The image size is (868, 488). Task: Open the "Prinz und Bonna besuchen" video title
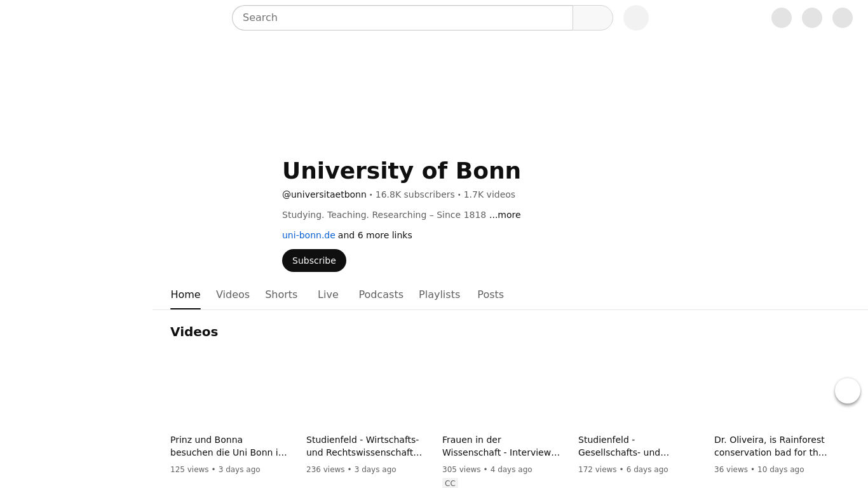click(228, 446)
